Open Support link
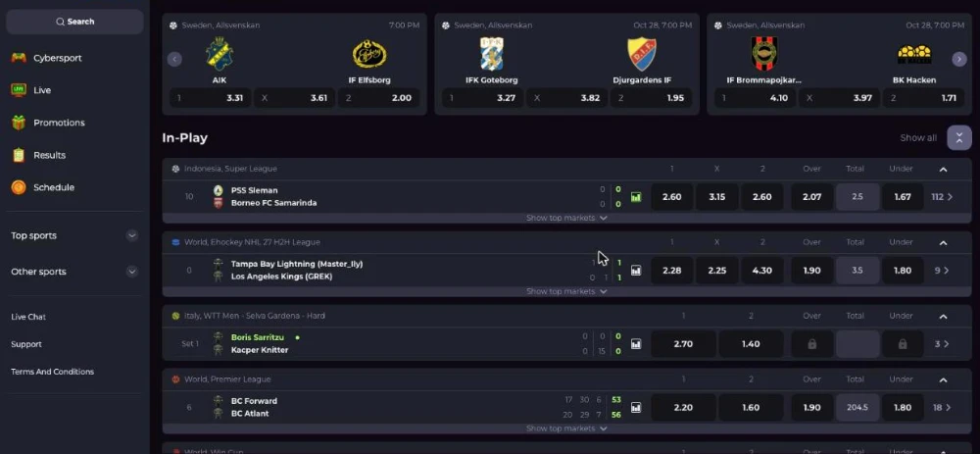 (x=26, y=344)
